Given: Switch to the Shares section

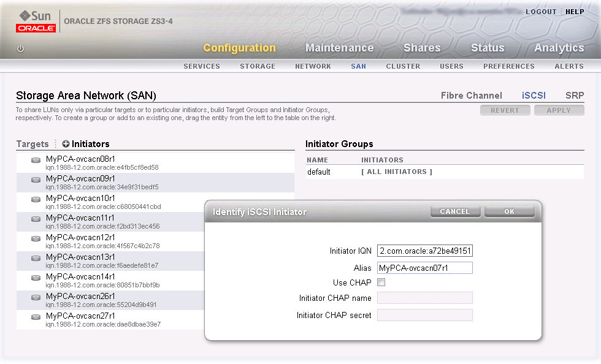Looking at the screenshot, I should [422, 47].
